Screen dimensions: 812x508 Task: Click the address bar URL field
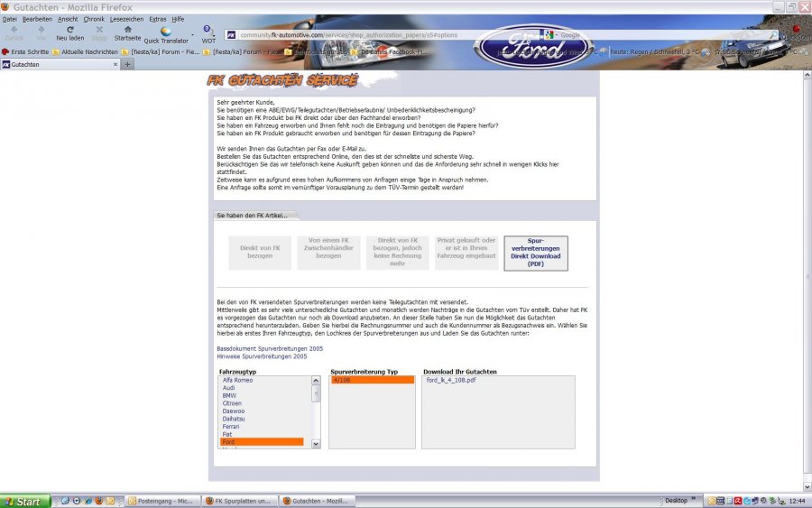379,34
